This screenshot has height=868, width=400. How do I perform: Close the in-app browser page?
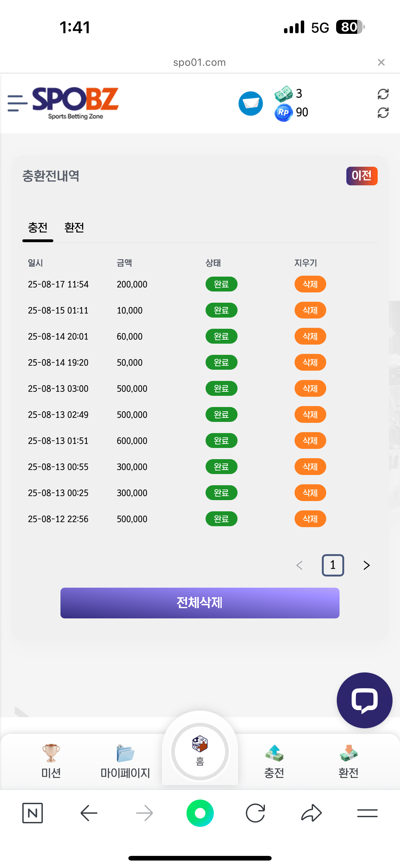click(x=381, y=62)
